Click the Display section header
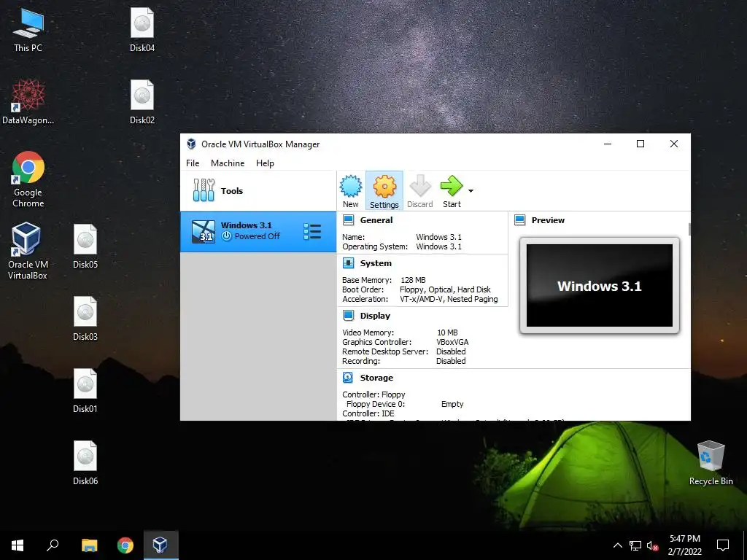The height and width of the screenshot is (560, 747). 375,316
